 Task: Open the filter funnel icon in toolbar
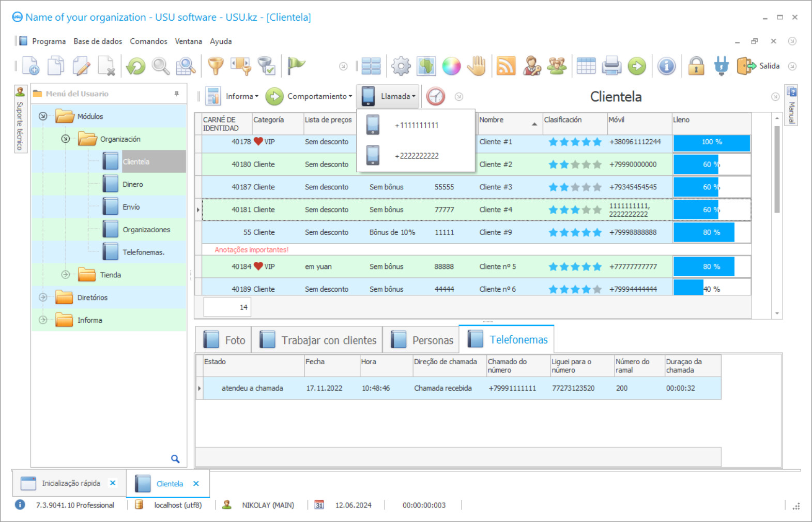pos(216,66)
